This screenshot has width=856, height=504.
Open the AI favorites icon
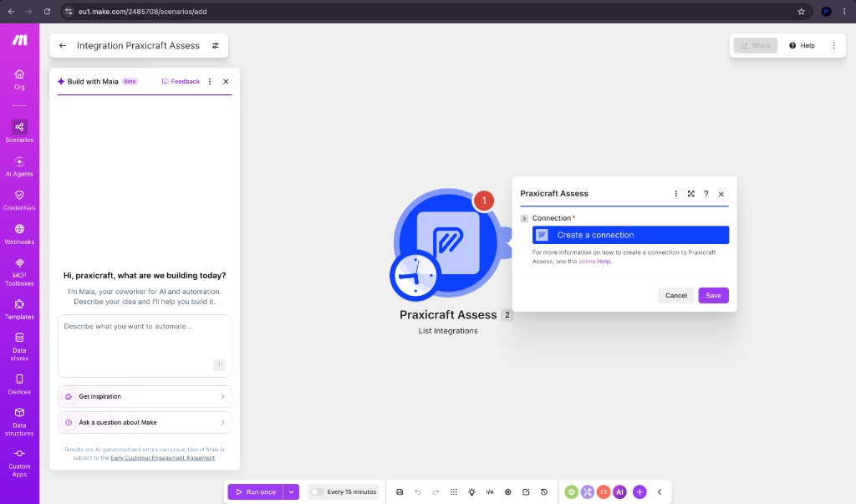pyautogui.click(x=619, y=492)
